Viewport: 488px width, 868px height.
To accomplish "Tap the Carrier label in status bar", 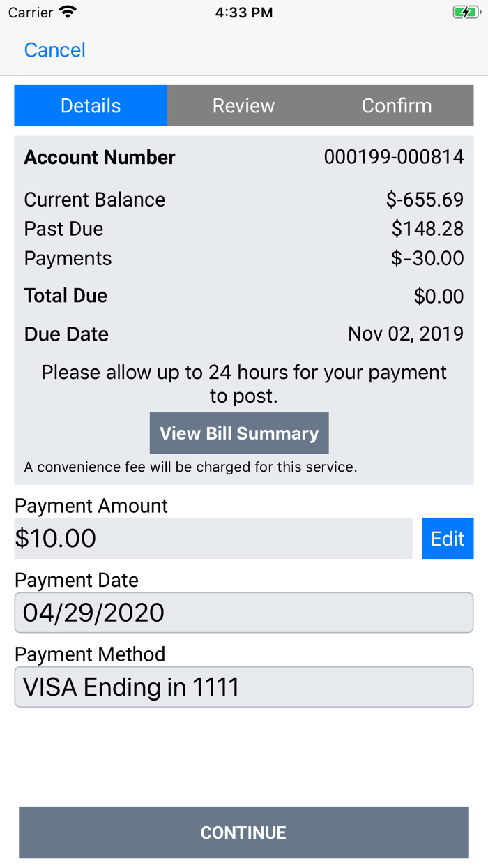I will point(31,13).
